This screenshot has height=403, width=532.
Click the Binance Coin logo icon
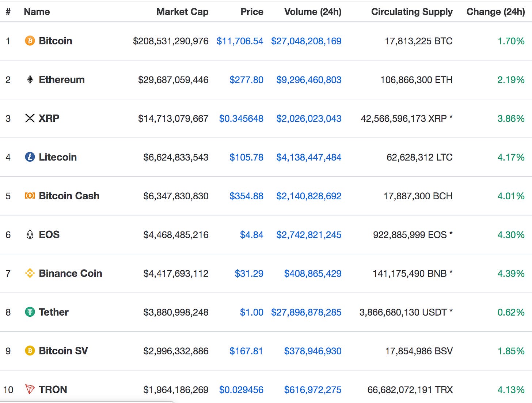[x=30, y=273]
